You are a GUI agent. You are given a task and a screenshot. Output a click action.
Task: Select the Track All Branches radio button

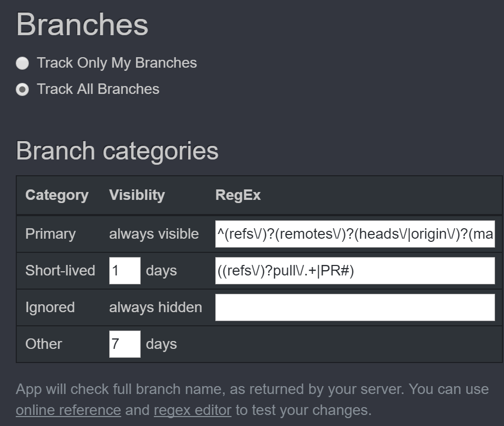[22, 90]
